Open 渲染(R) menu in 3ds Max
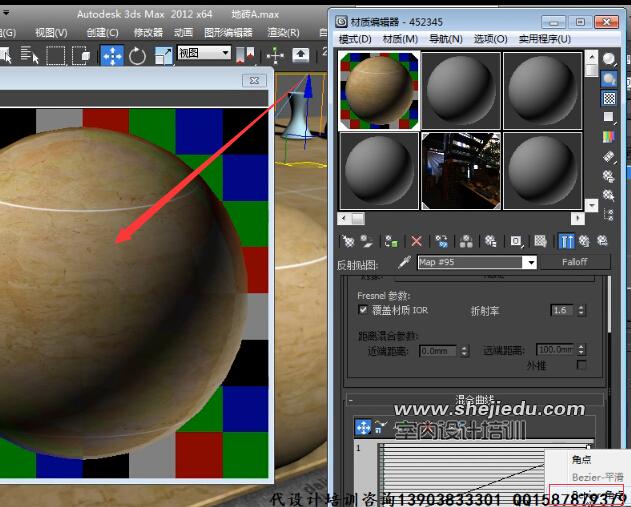This screenshot has width=631, height=507. (283, 33)
